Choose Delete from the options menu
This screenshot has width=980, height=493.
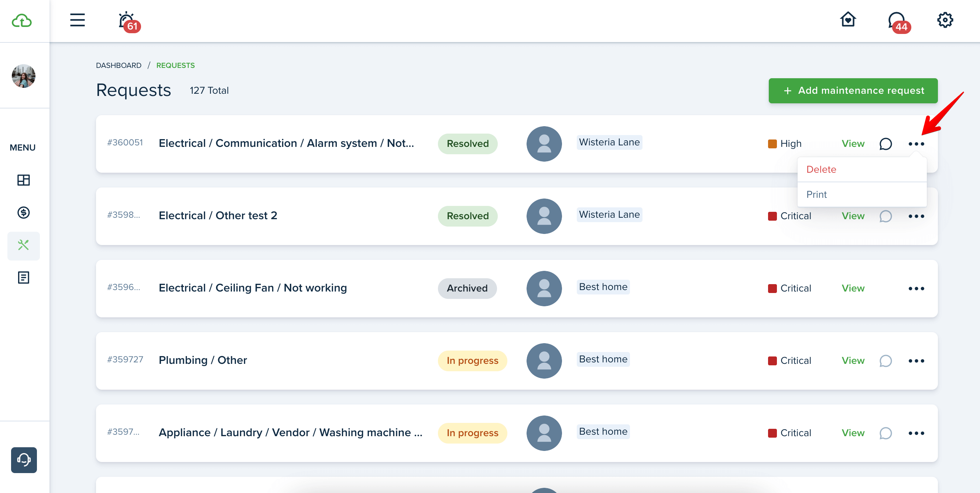pyautogui.click(x=862, y=169)
